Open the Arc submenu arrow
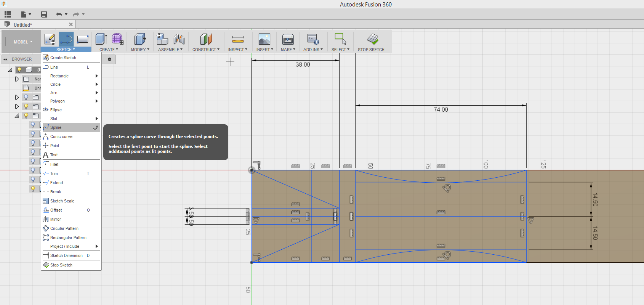Screen dimensions: 644x305 (x=97, y=93)
